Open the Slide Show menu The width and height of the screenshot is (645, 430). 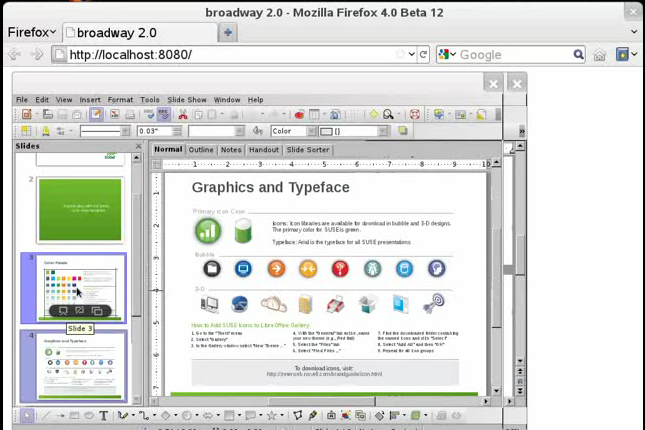187,100
